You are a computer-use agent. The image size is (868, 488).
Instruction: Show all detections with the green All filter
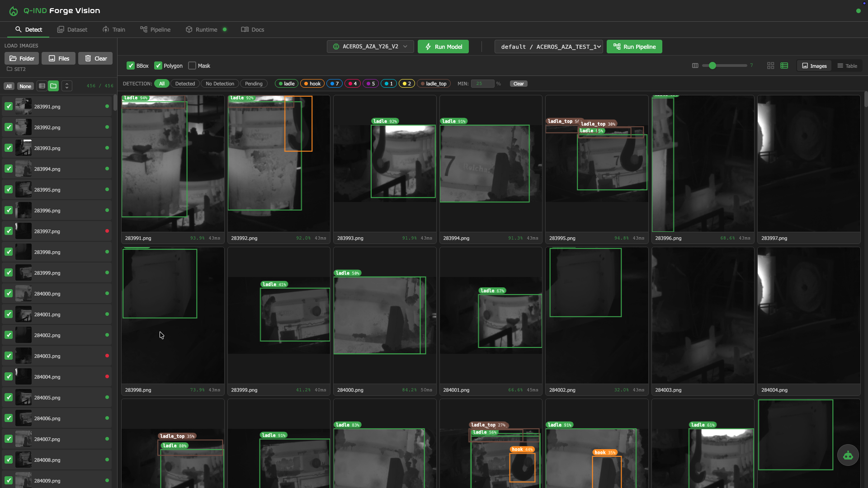click(x=162, y=84)
